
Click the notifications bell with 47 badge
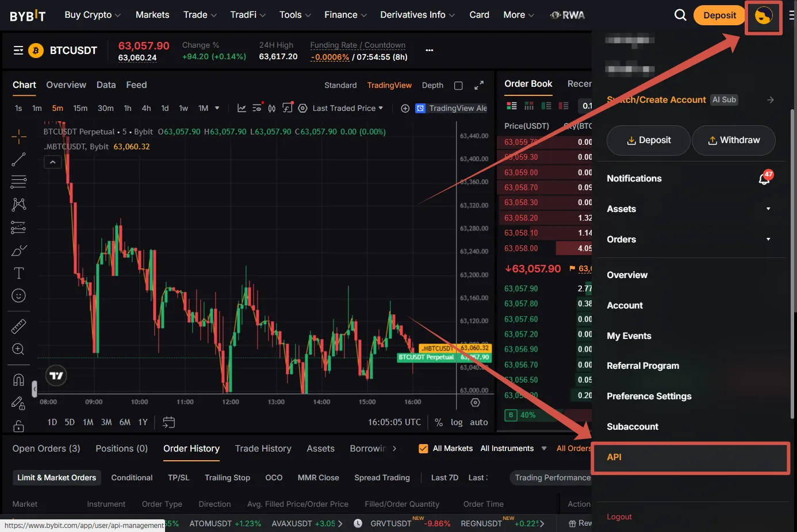[765, 178]
